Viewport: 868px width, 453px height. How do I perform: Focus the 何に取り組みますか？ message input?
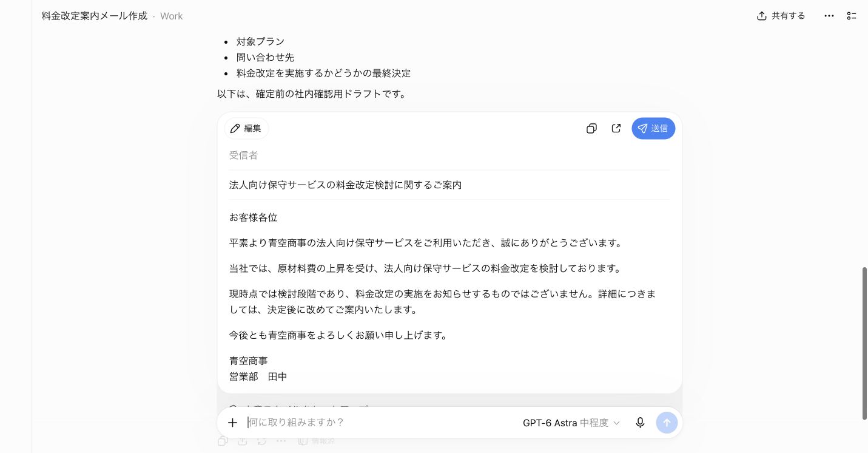click(380, 423)
